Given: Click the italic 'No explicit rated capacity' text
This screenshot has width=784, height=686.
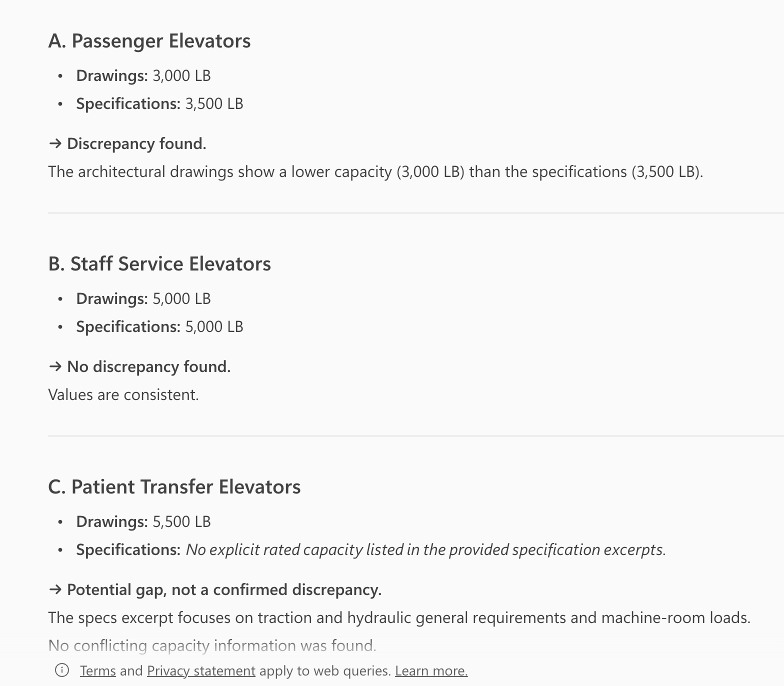Looking at the screenshot, I should [x=425, y=550].
